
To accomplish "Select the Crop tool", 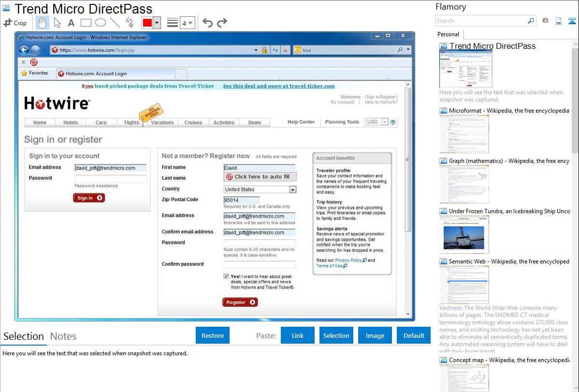I will 15,23.
